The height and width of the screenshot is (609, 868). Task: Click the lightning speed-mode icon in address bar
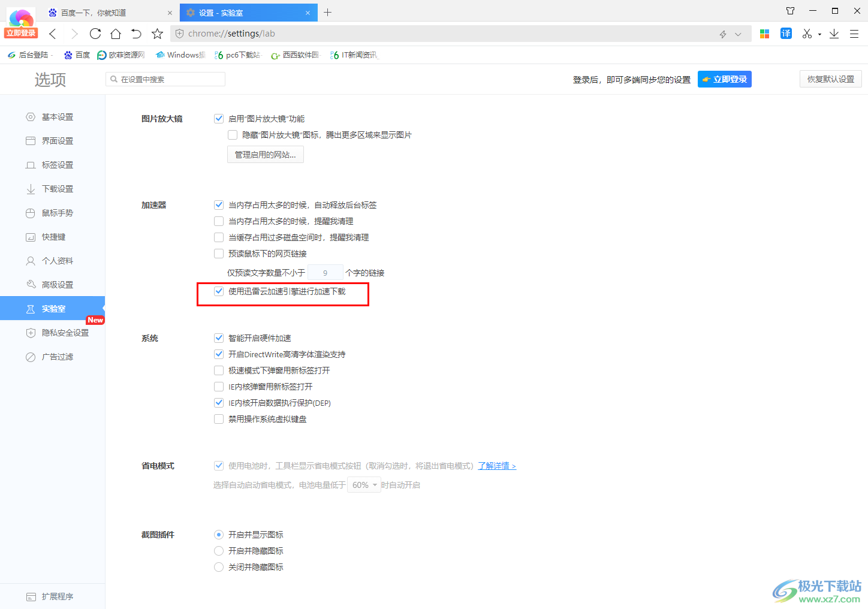[723, 34]
